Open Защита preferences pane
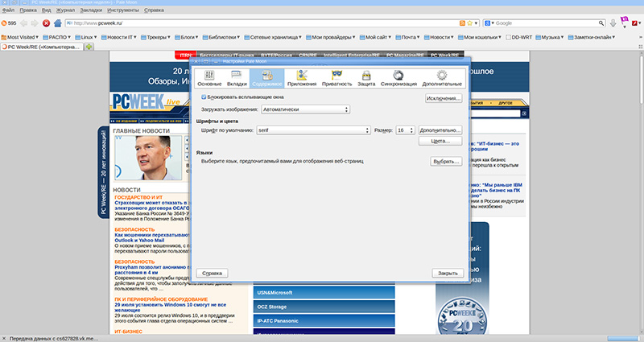This screenshot has width=644, height=342. [x=366, y=78]
